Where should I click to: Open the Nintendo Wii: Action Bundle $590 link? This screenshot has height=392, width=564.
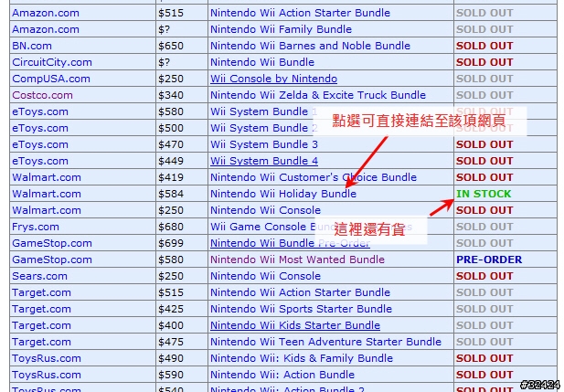(x=282, y=375)
